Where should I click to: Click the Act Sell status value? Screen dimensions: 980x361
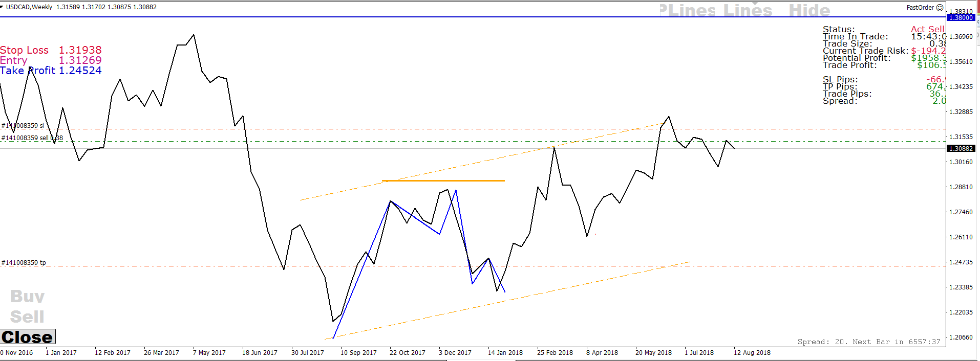928,30
